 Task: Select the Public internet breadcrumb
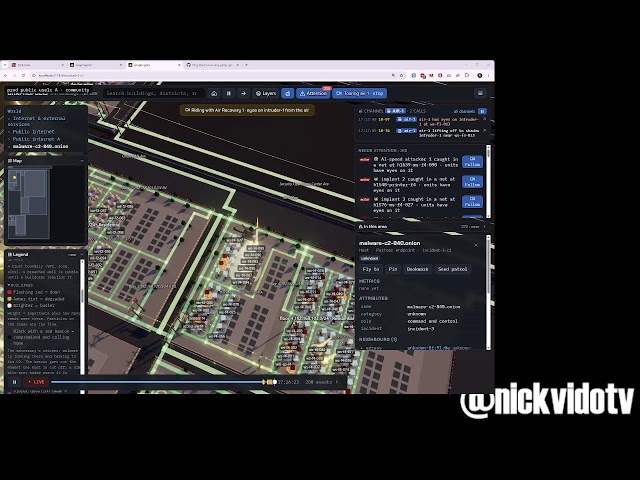[33, 132]
